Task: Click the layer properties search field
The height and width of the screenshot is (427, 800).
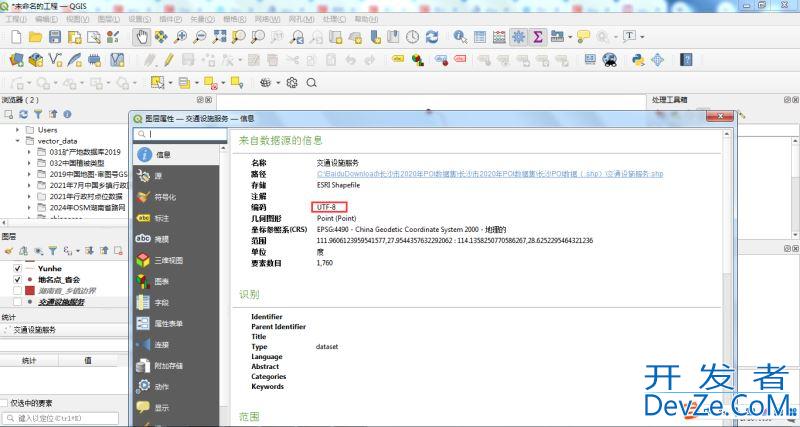Action: click(180, 134)
